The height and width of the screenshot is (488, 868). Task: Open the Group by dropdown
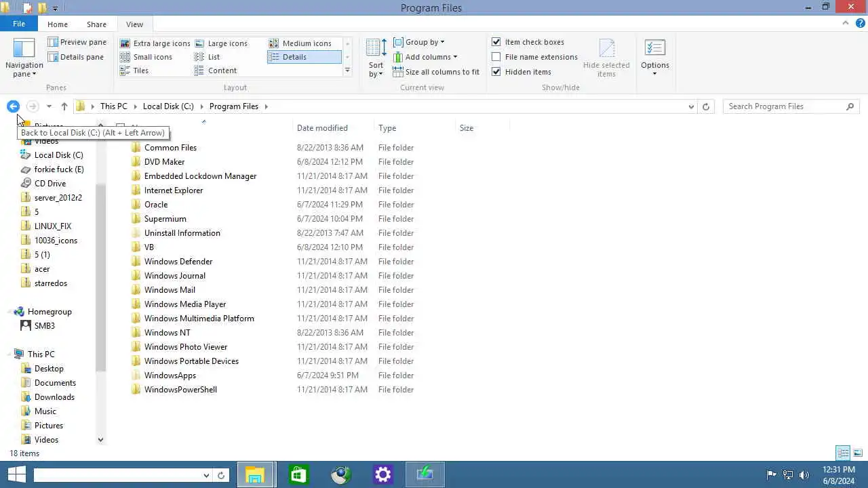[419, 42]
